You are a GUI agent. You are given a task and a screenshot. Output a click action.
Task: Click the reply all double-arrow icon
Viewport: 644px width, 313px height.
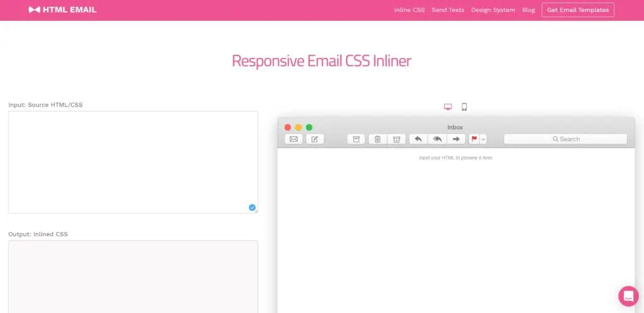(437, 139)
